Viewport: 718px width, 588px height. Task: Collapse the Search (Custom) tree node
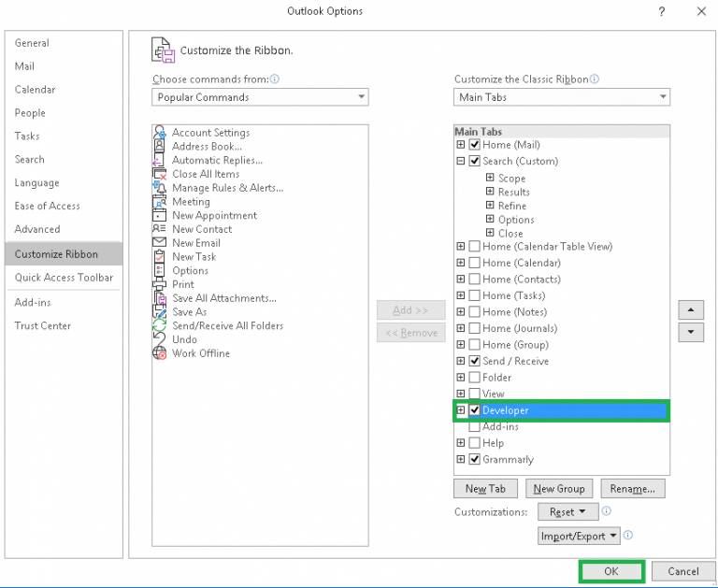(461, 161)
